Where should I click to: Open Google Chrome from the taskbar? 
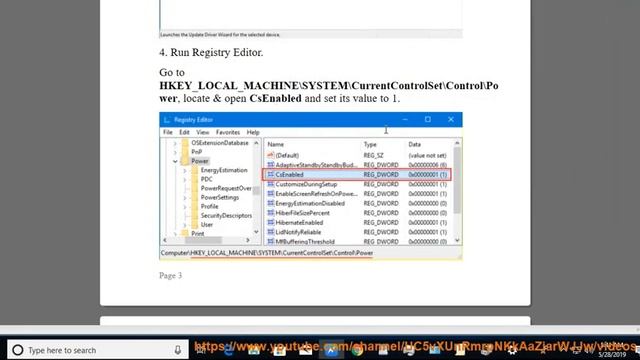click(x=358, y=350)
